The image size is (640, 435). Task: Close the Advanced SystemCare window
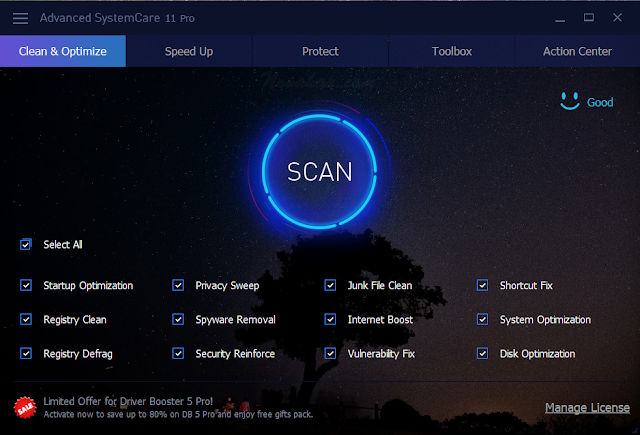tap(617, 18)
